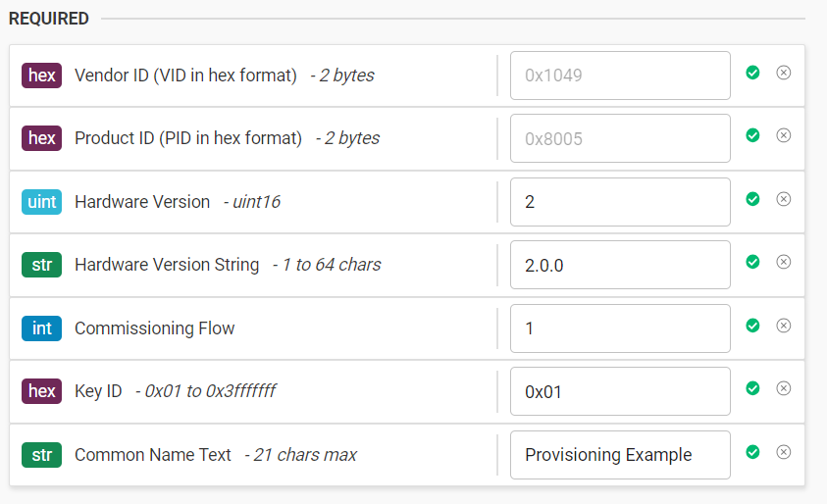This screenshot has height=504, width=827.
Task: Click the green check icon for Vendor ID
Action: coord(752,73)
